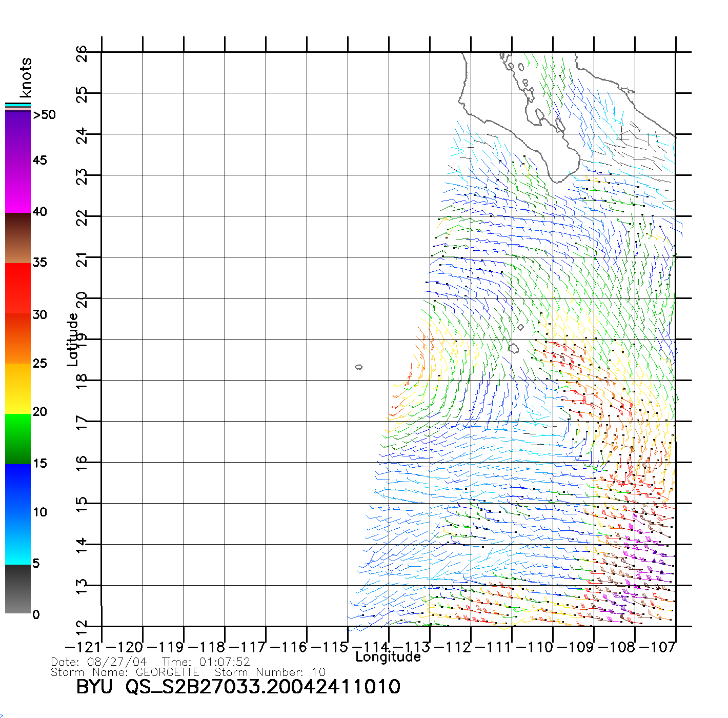Screen dimensions: 728x718
Task: Click the 'Storm Number: 10' text
Action: 270,672
